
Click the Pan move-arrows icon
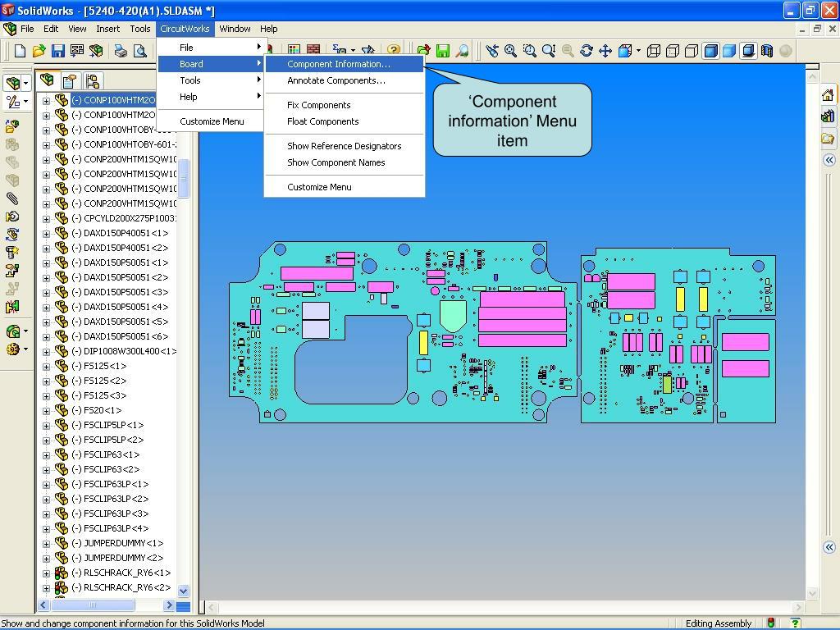[x=605, y=51]
